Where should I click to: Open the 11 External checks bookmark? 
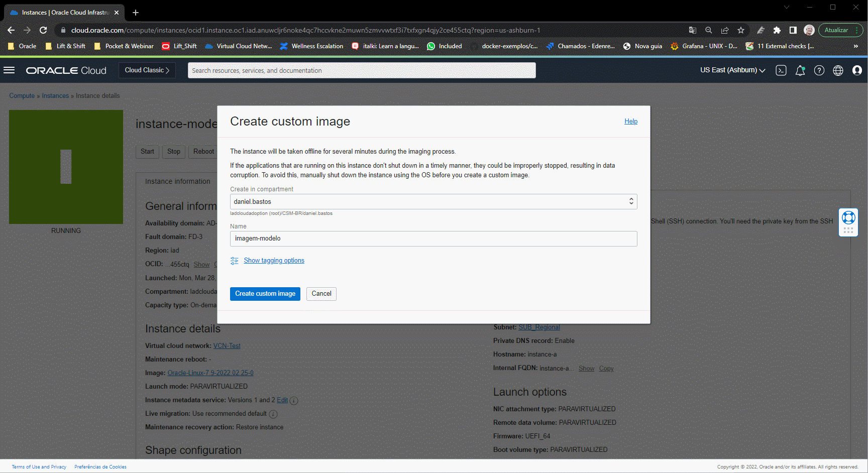click(780, 46)
